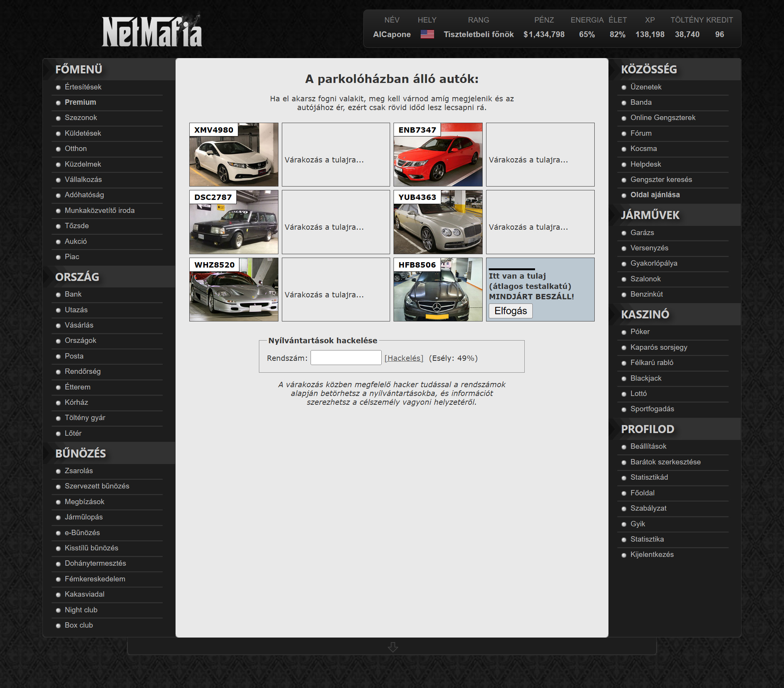
Task: Open the Premium menu item
Action: [x=80, y=102]
